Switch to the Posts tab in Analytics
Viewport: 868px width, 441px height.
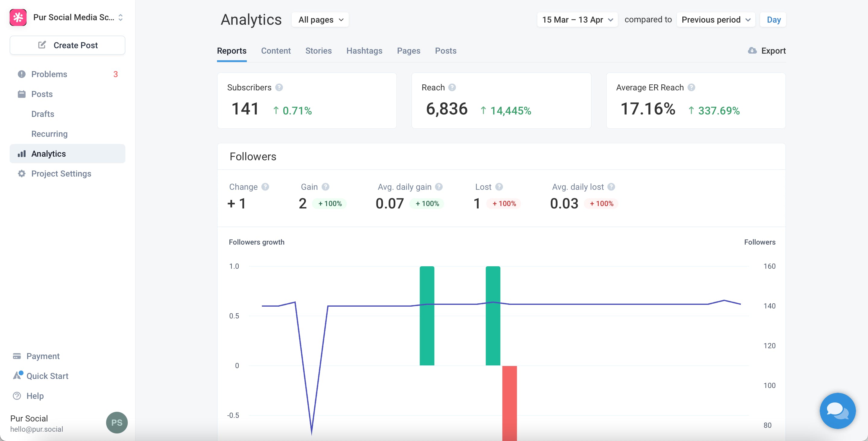[x=446, y=51]
